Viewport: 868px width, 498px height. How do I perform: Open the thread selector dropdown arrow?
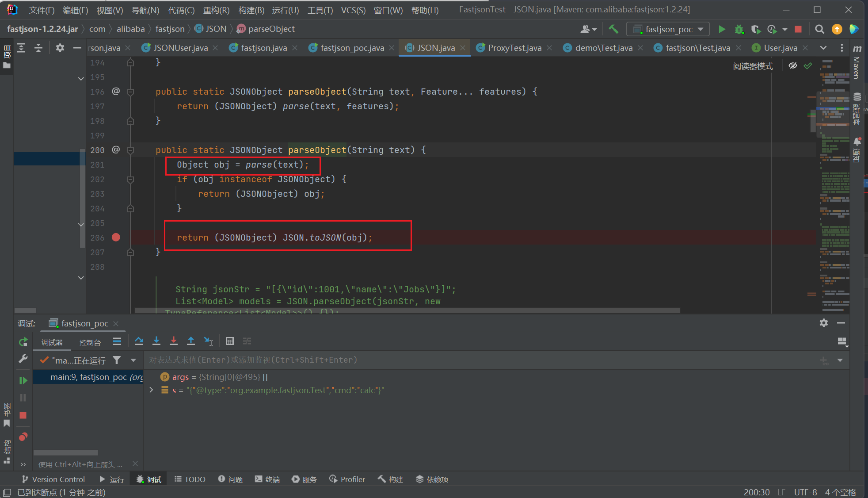coord(133,360)
